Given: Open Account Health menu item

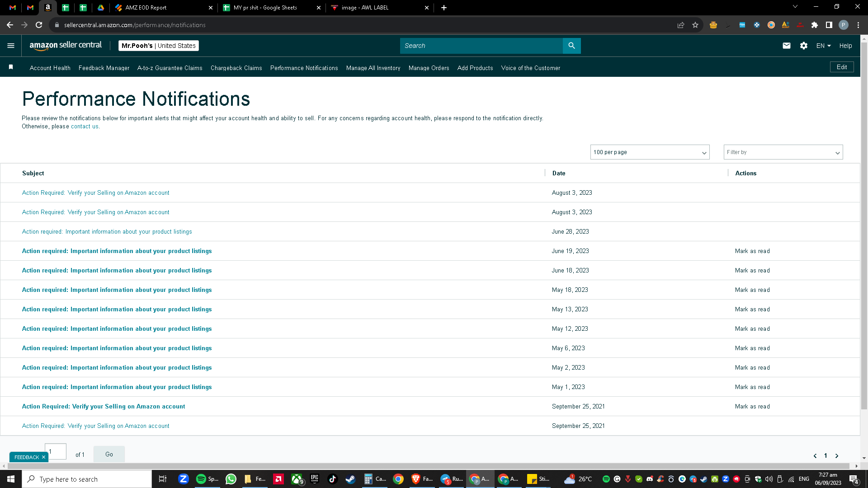Looking at the screenshot, I should tap(50, 68).
